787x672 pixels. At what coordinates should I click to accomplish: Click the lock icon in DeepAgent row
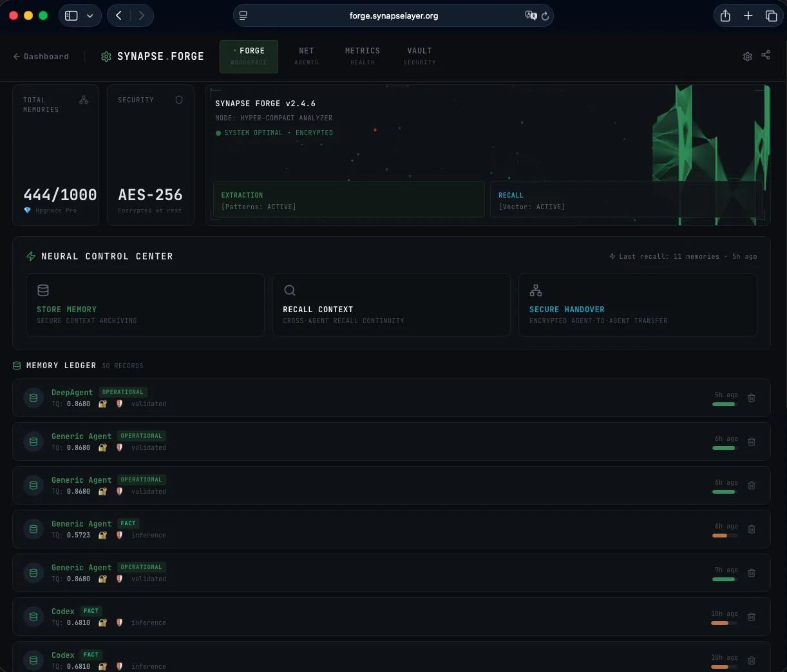[102, 404]
